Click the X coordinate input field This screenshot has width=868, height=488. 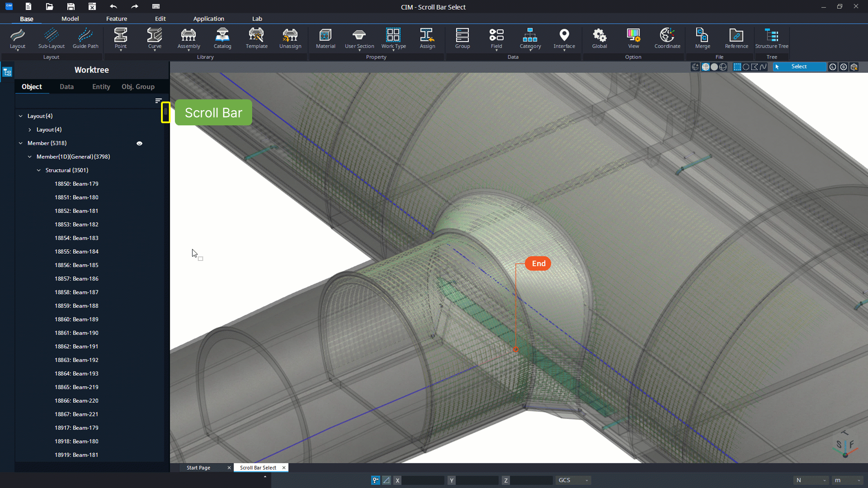(422, 480)
